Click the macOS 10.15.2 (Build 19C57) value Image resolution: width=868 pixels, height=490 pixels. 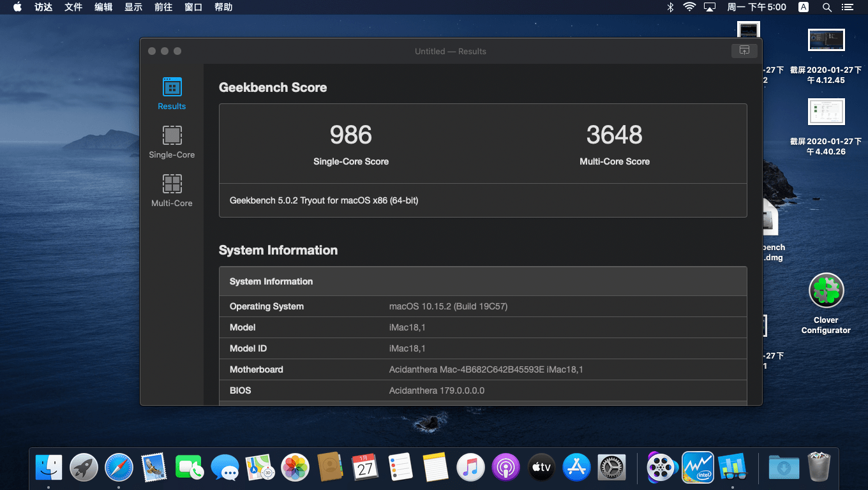pyautogui.click(x=449, y=306)
